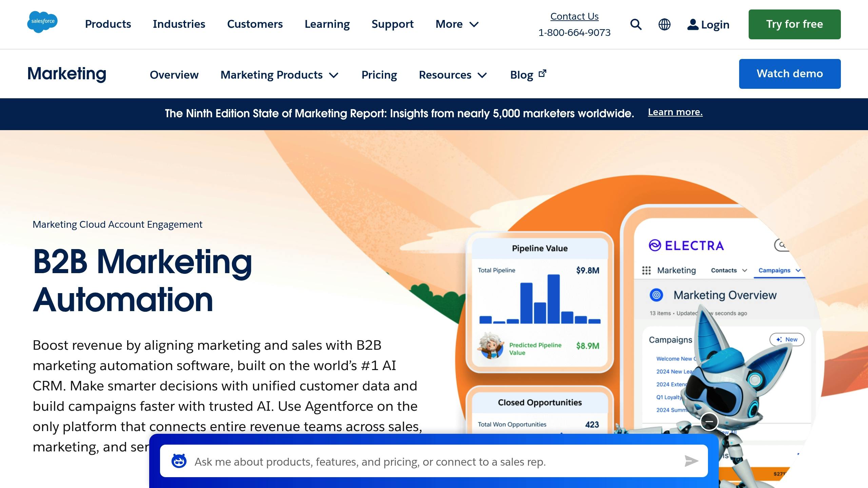Viewport: 868px width, 488px height.
Task: Minimize the chat widget using the minus icon
Action: 709,422
